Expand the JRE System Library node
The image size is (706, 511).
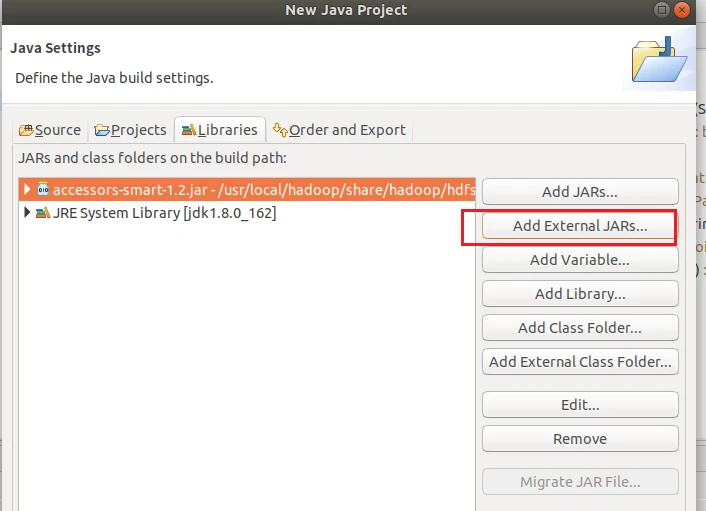pyautogui.click(x=27, y=213)
